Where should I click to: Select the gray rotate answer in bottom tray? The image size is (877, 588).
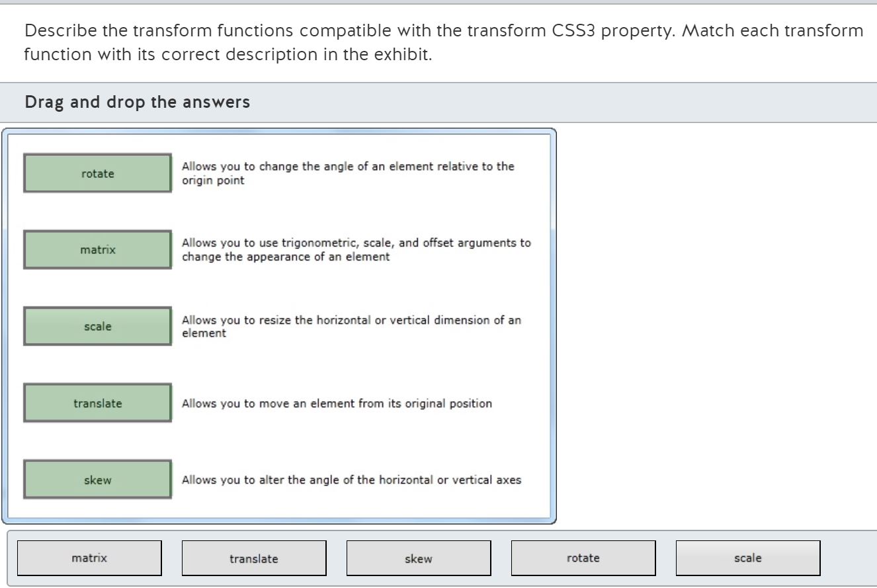click(583, 558)
